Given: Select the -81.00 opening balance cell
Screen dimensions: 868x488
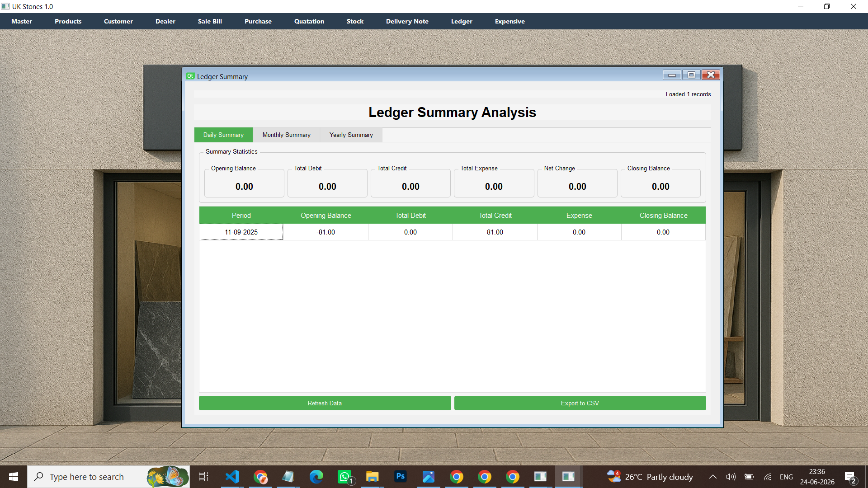Looking at the screenshot, I should [x=326, y=232].
